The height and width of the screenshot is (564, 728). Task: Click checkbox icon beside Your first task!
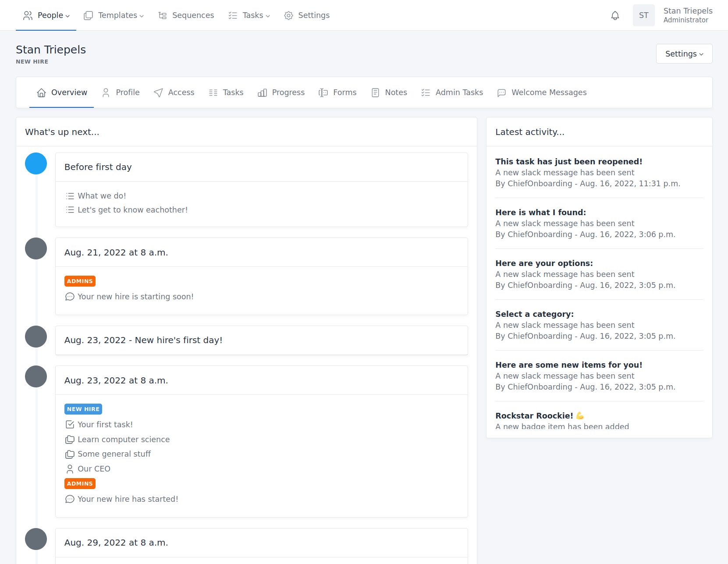click(x=70, y=425)
